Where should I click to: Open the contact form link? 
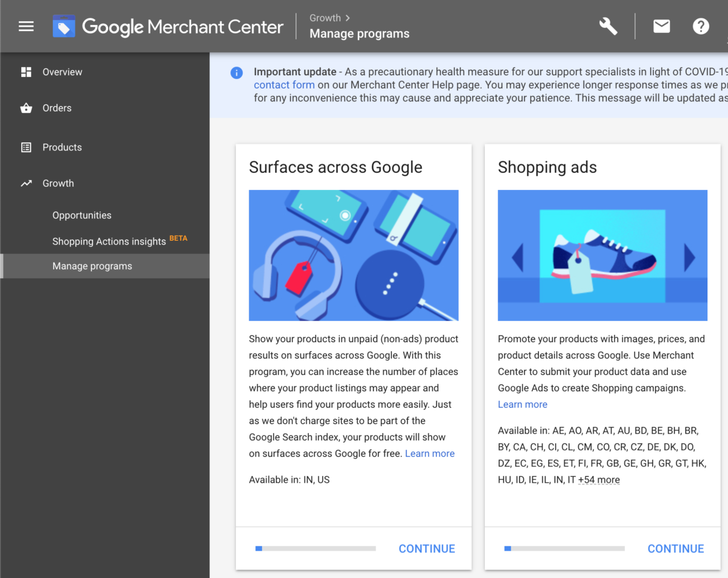284,85
